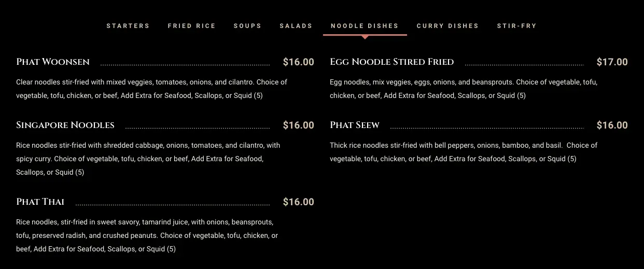View the Salads tab
The height and width of the screenshot is (269, 644).
point(296,25)
